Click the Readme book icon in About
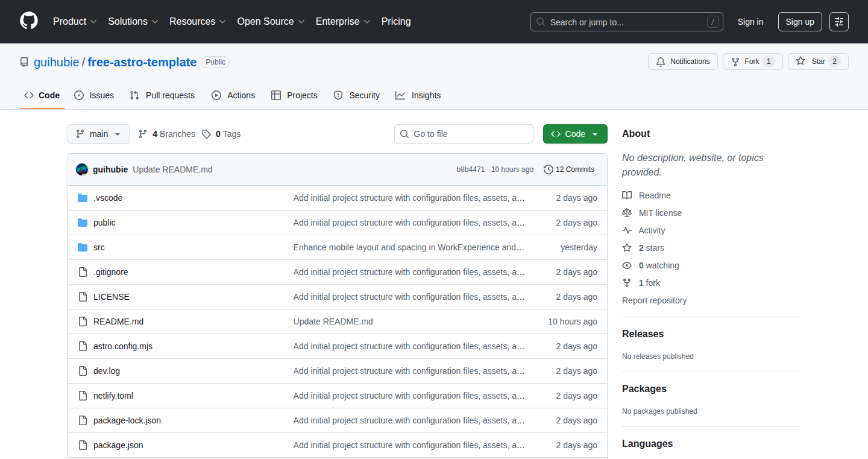Image resolution: width=868 pixels, height=459 pixels. tap(627, 195)
